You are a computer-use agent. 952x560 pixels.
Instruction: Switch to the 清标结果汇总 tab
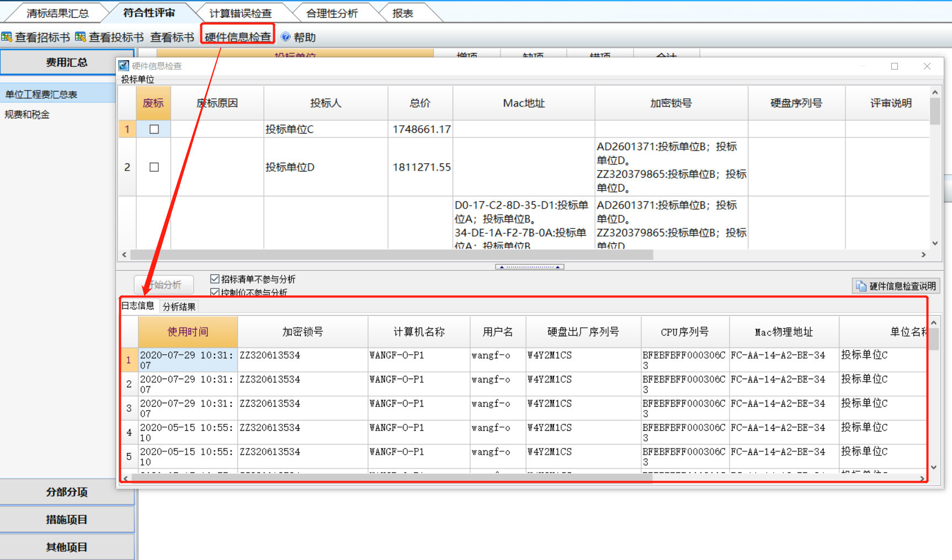(x=57, y=13)
